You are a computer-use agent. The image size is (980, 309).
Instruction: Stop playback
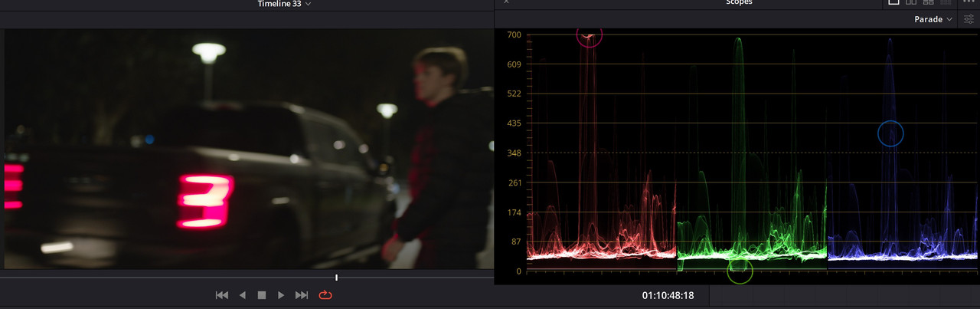click(x=261, y=295)
